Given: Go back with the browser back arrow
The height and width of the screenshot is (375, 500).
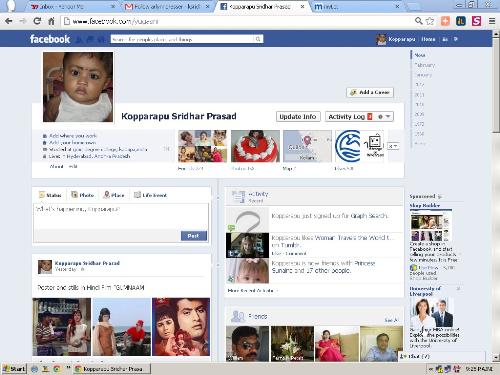Looking at the screenshot, I should click(9, 21).
